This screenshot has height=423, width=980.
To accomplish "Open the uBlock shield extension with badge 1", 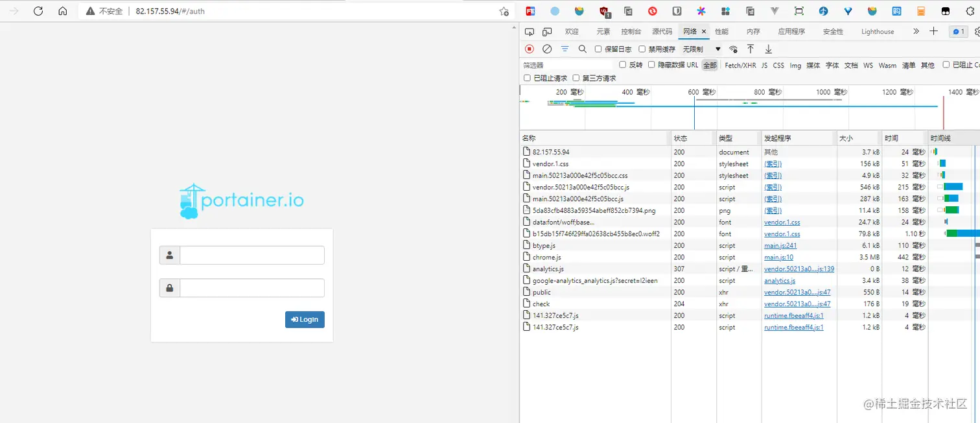I will (x=604, y=11).
